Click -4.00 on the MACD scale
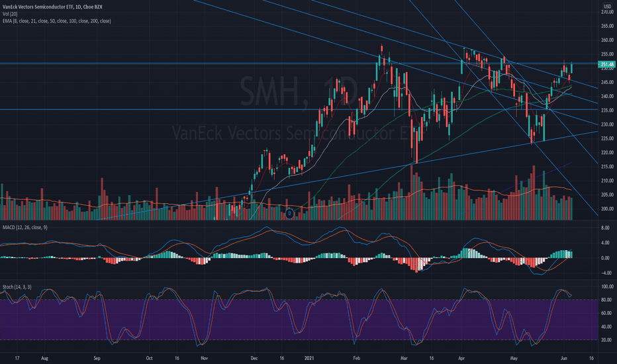The width and height of the screenshot is (617, 364). pos(606,273)
